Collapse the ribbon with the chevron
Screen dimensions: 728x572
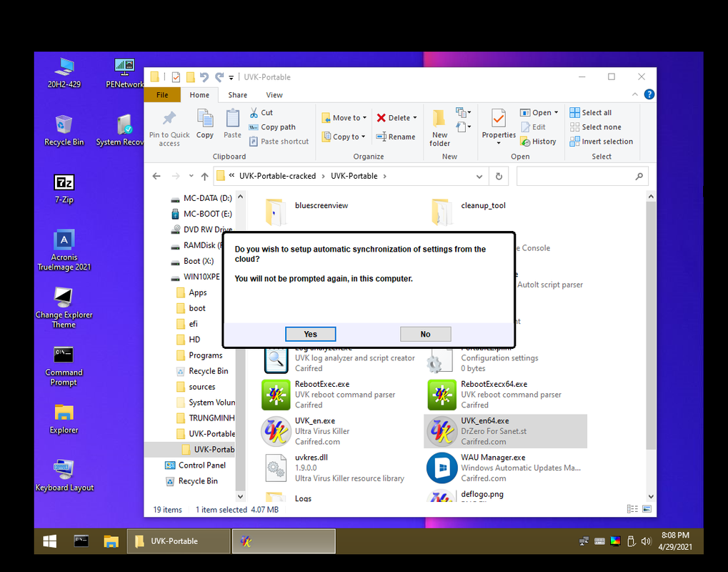coord(634,94)
